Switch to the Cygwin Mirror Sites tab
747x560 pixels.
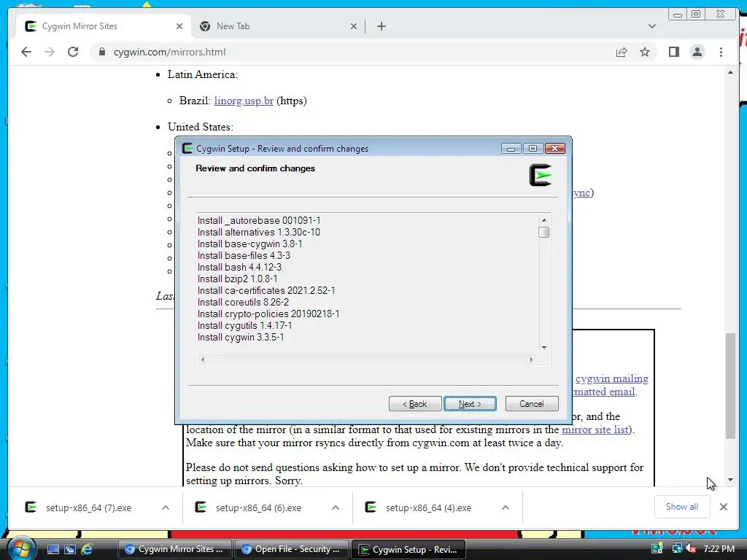[104, 26]
